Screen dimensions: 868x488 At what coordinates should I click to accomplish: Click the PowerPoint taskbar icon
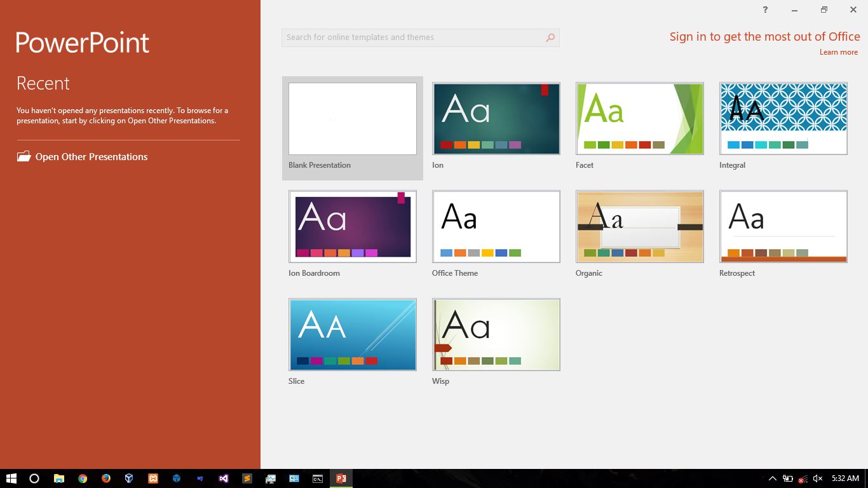click(x=341, y=478)
